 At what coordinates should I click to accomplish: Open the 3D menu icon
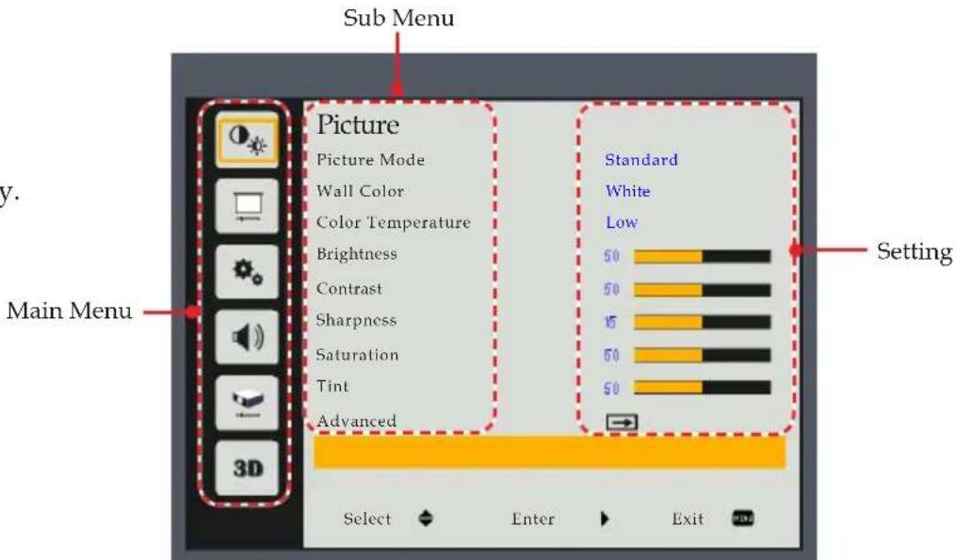click(x=247, y=468)
